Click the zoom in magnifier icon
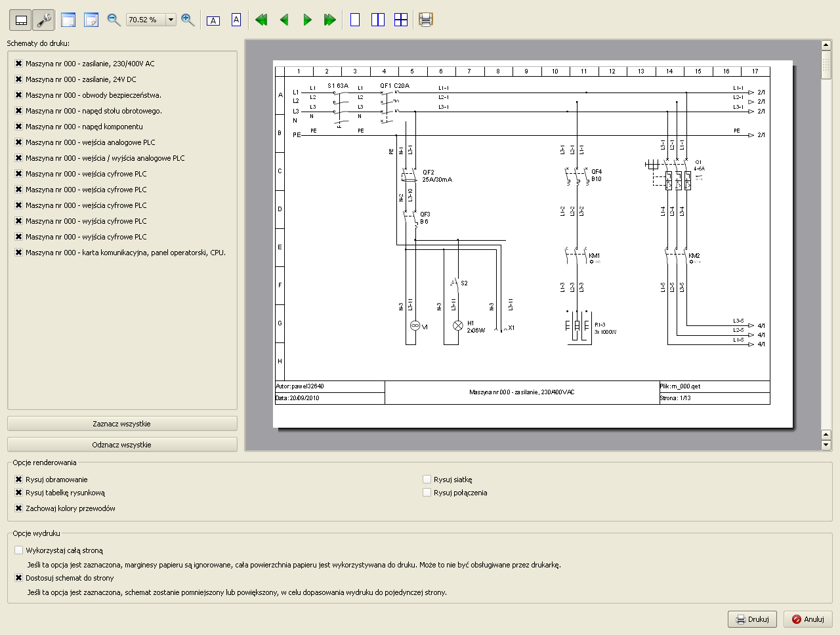The width and height of the screenshot is (840, 635). pos(188,20)
